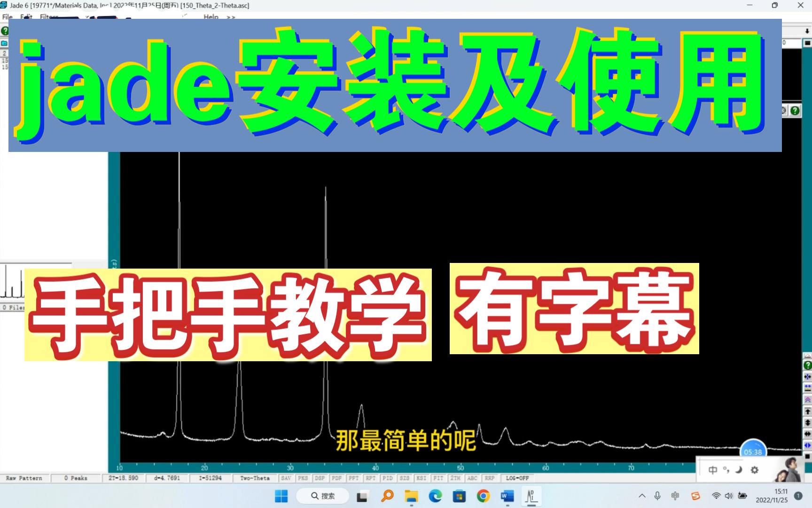Toggle the KSI status button
This screenshot has width=812, height=508.
coord(422,478)
